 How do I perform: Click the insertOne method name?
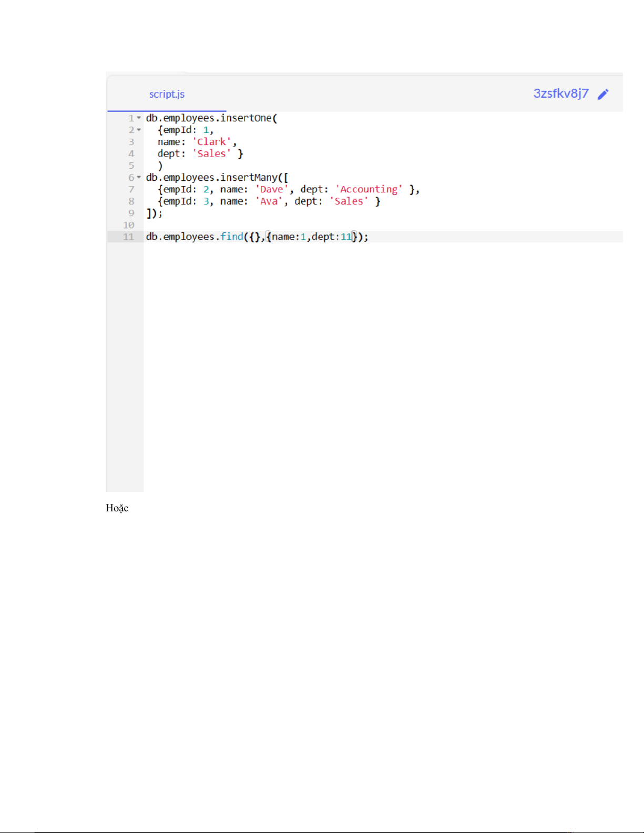pyautogui.click(x=246, y=118)
